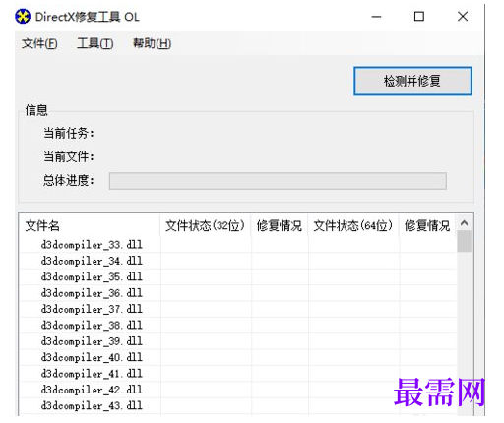The image size is (504, 423).
Task: Select row d3dcompiler_37.dll
Action: [237, 309]
